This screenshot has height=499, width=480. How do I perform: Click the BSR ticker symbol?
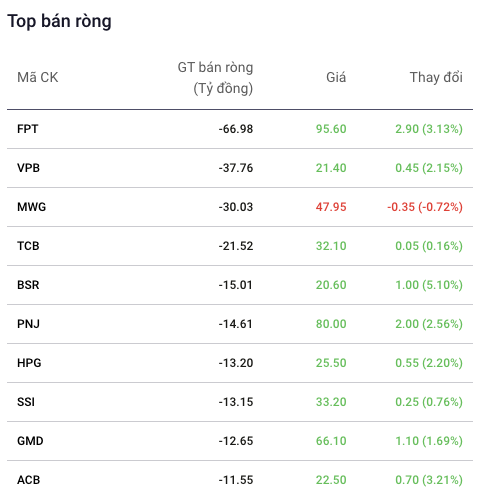click(x=28, y=285)
